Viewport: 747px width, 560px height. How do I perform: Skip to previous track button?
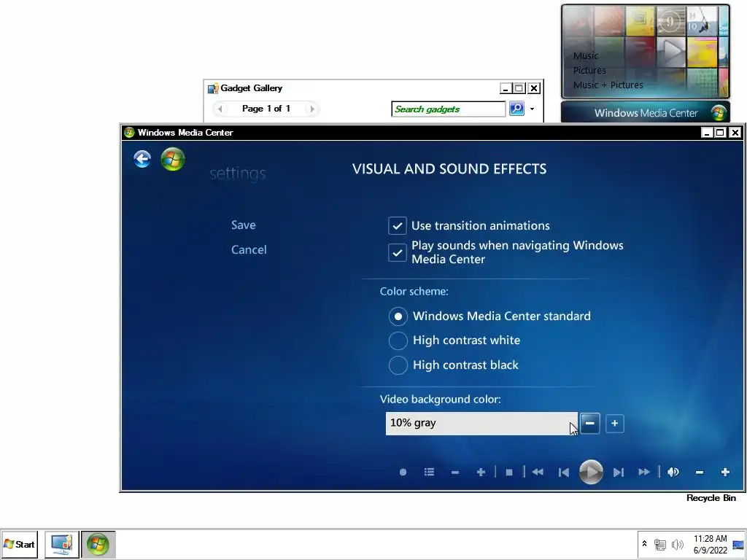pos(564,472)
